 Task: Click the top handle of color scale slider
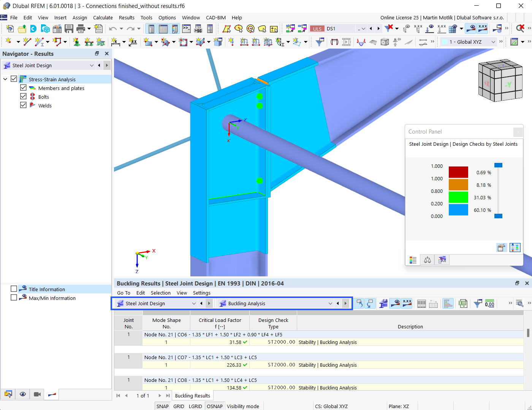(x=498, y=165)
